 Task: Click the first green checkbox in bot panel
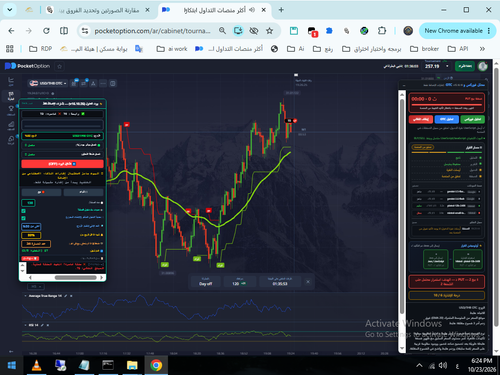pos(24,211)
